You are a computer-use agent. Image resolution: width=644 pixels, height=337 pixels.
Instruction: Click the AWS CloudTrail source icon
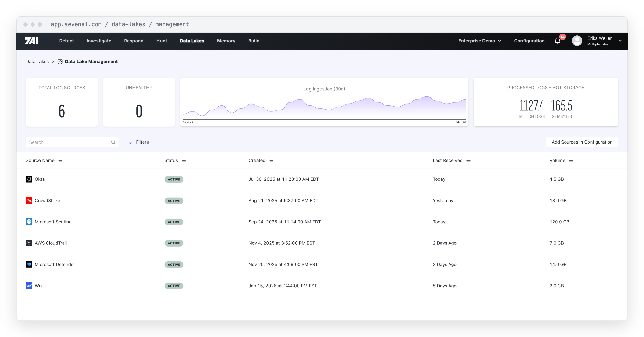[x=29, y=243]
